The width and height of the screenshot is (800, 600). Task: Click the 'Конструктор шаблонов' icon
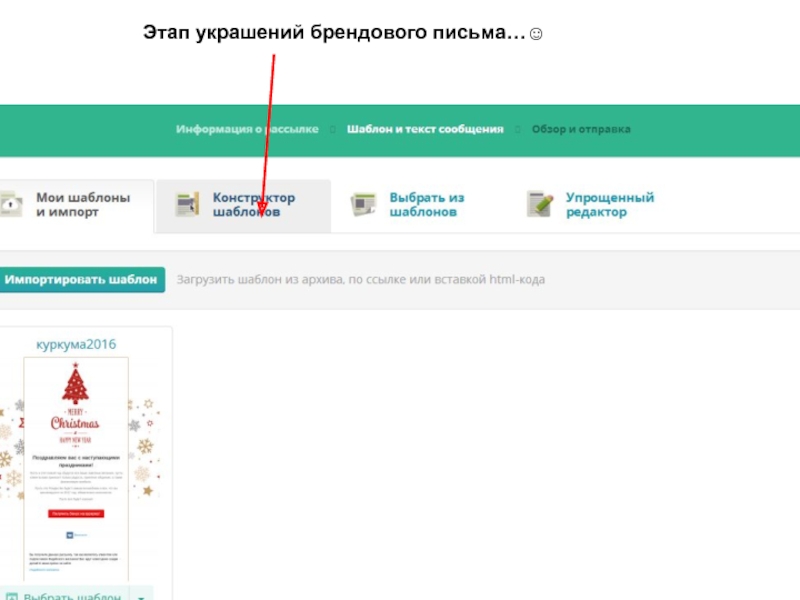[x=187, y=204]
